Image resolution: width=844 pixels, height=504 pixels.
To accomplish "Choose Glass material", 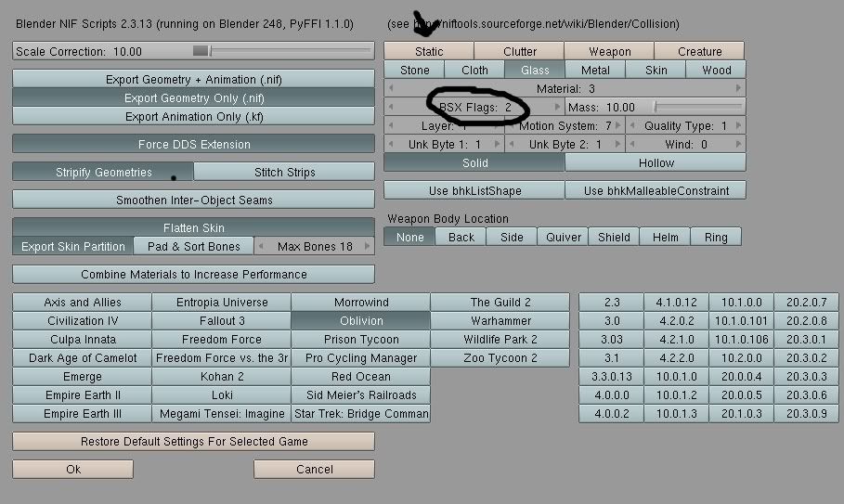I will 535,70.
